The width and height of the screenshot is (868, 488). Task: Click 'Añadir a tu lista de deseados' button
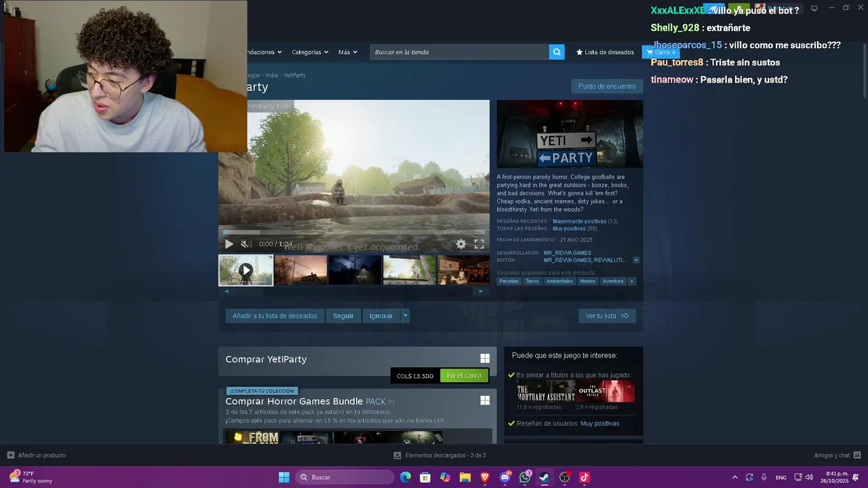pyautogui.click(x=275, y=316)
